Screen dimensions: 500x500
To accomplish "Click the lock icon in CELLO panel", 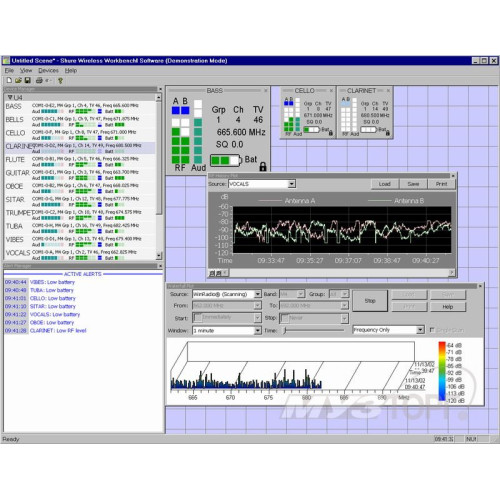I will click(331, 133).
